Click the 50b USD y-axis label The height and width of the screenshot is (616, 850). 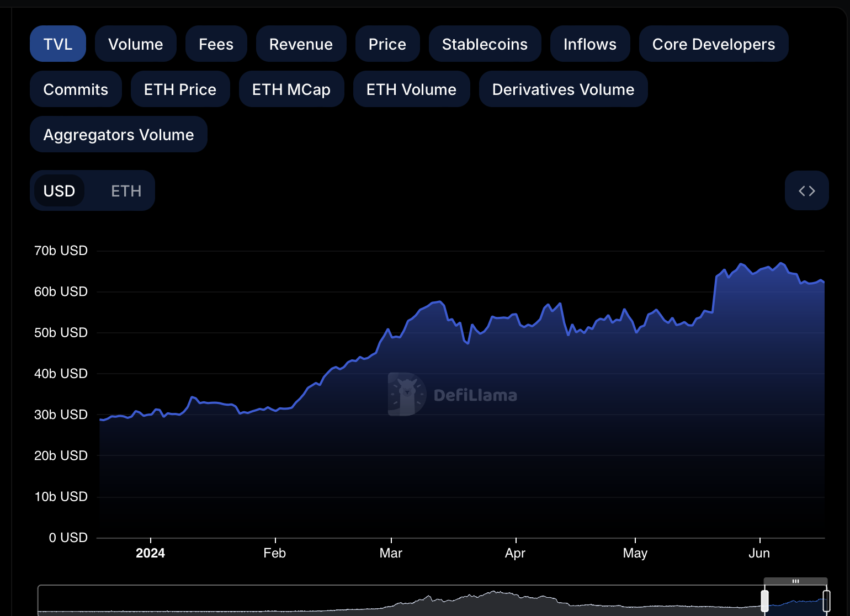click(x=61, y=332)
